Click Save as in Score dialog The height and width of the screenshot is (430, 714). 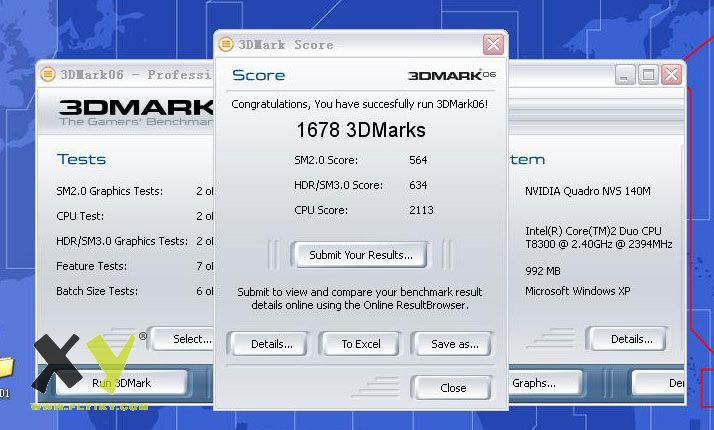(454, 344)
